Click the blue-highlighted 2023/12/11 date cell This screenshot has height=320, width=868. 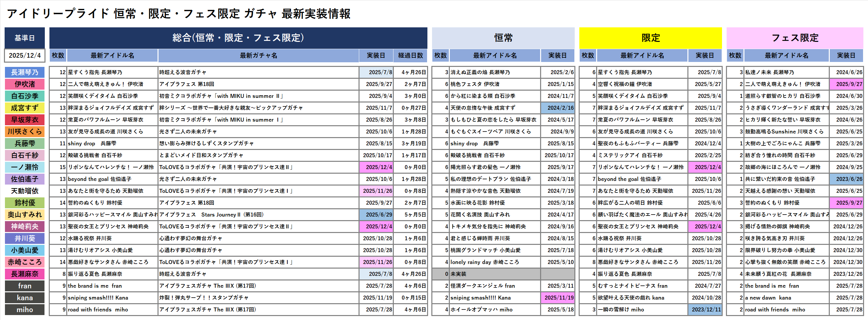tap(705, 309)
